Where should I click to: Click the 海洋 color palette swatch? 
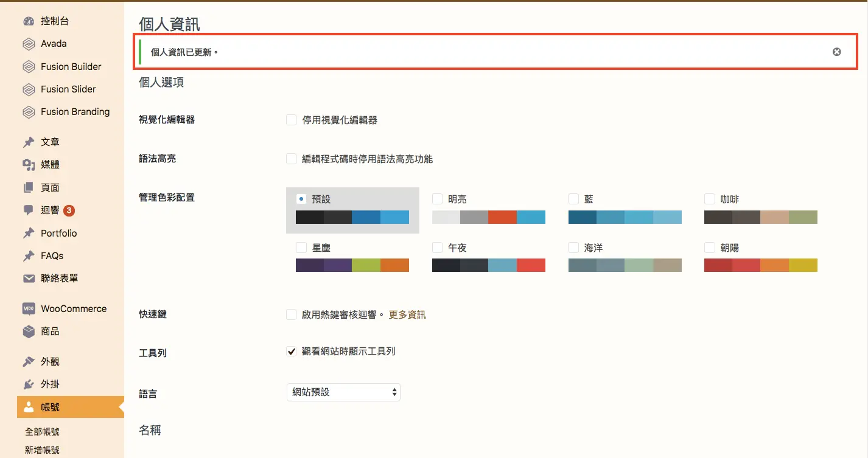point(625,265)
